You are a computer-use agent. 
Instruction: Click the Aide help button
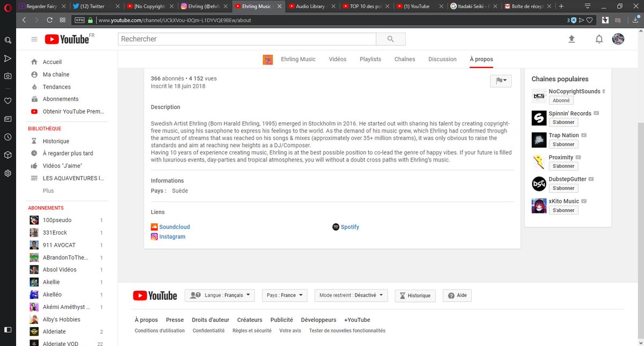tap(457, 296)
